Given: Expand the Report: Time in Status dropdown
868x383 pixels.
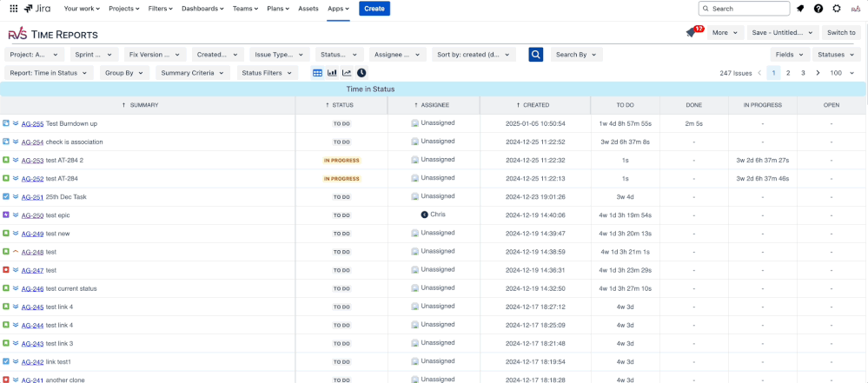Looking at the screenshot, I should (x=50, y=73).
